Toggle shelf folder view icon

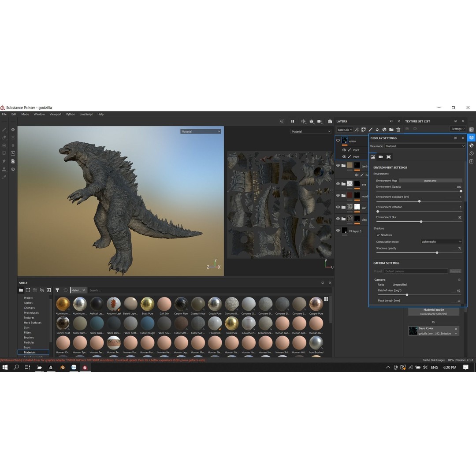(21, 290)
